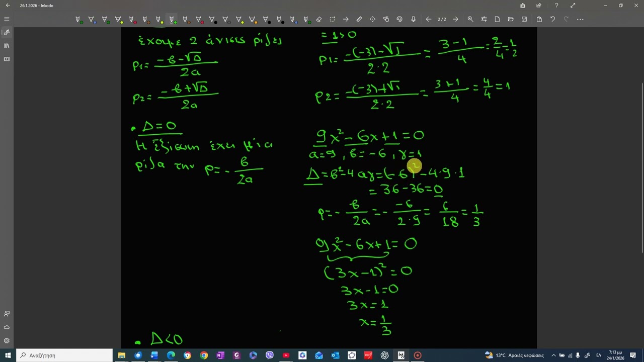This screenshot has width=644, height=362.
Task: Open OneNote from the taskbar
Action: pyautogui.click(x=220, y=355)
